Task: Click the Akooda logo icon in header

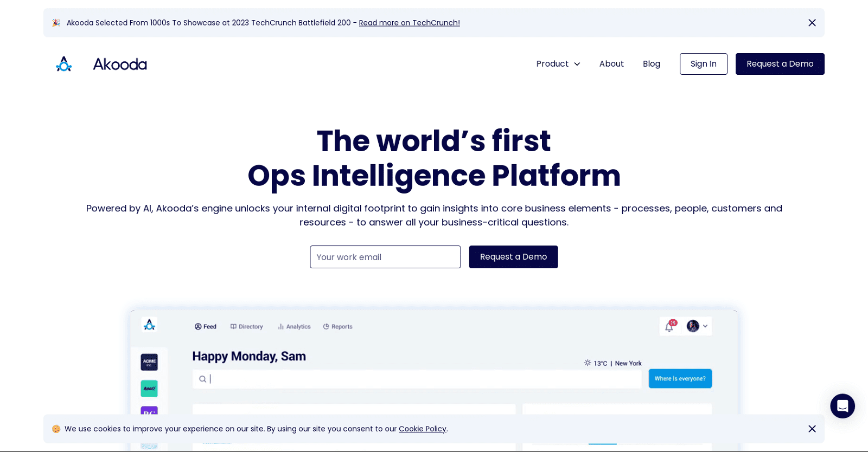Action: 64,64
